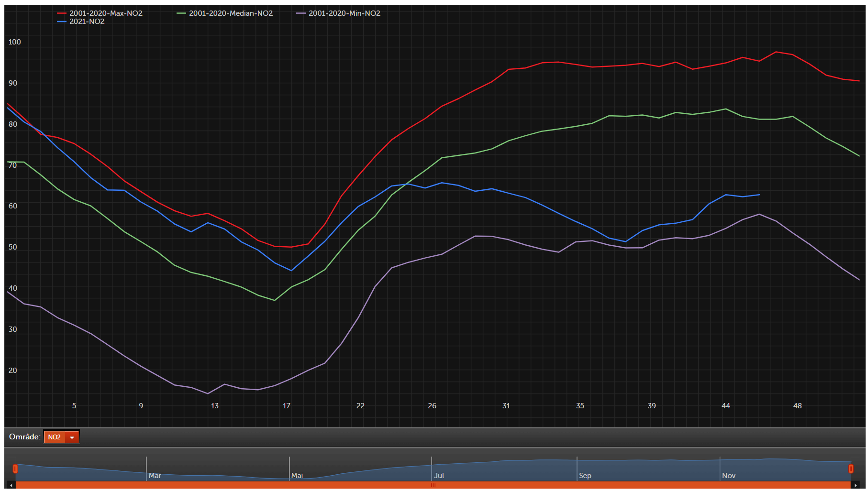
Task: Click the left range slider handle
Action: pos(15,469)
